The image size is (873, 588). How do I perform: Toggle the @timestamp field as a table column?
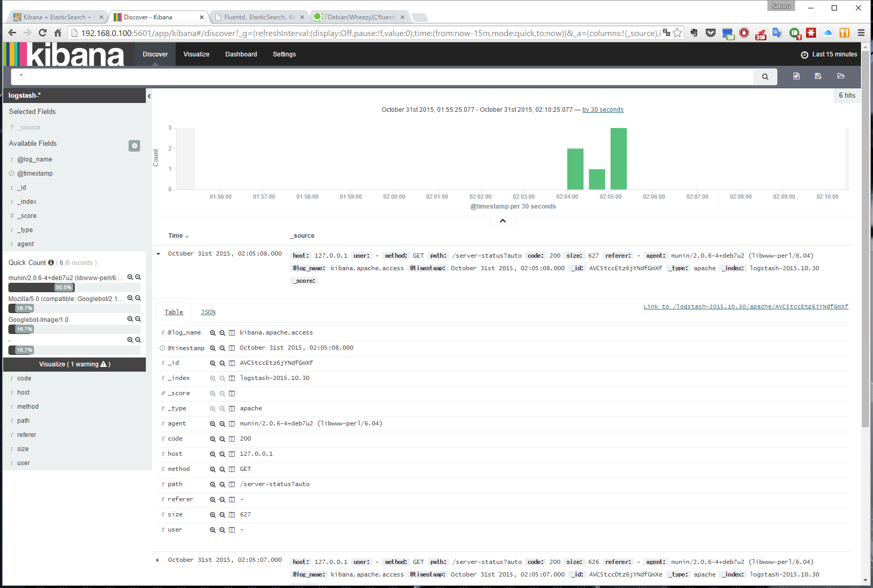[231, 348]
